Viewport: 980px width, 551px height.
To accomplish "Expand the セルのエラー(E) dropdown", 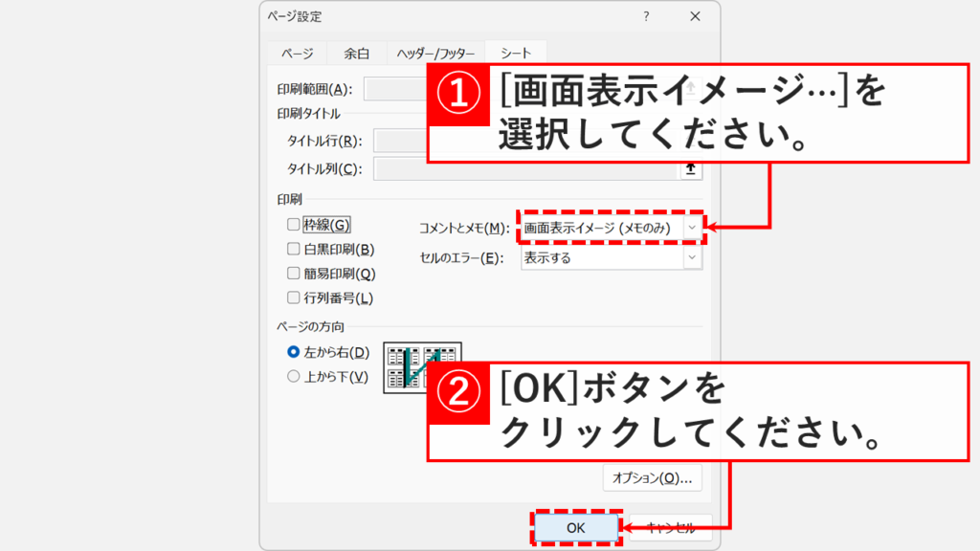I will coord(612,257).
